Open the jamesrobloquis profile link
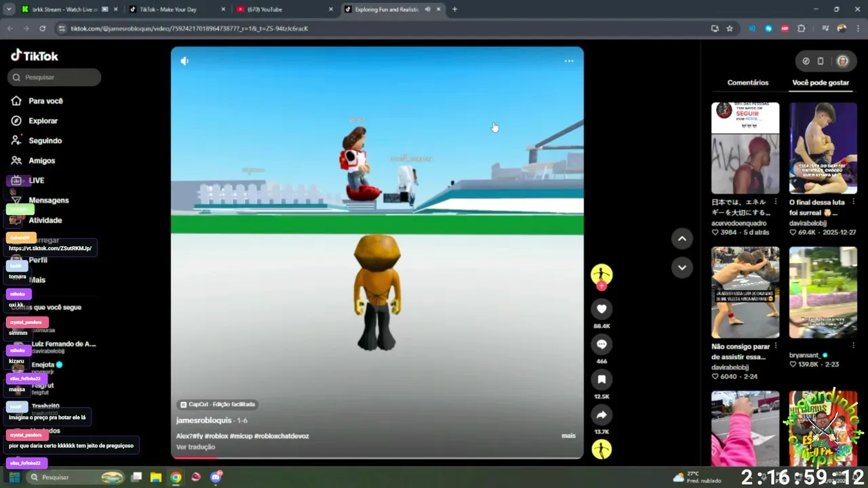 tap(203, 421)
